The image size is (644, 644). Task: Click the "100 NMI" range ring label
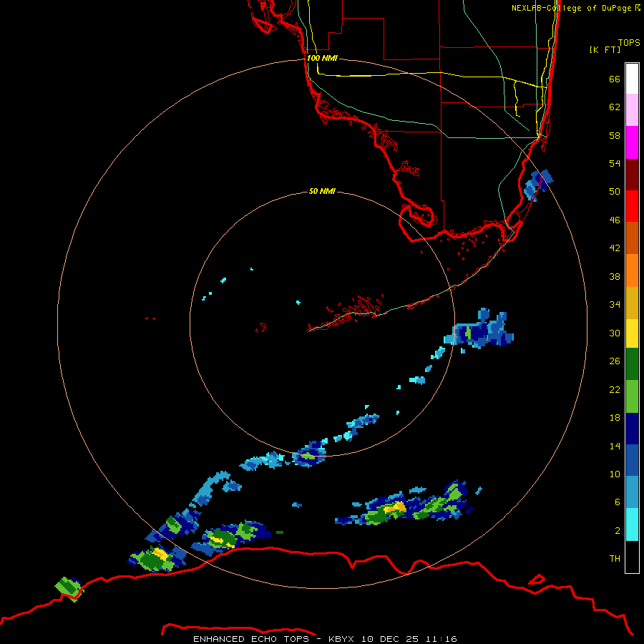[322, 58]
